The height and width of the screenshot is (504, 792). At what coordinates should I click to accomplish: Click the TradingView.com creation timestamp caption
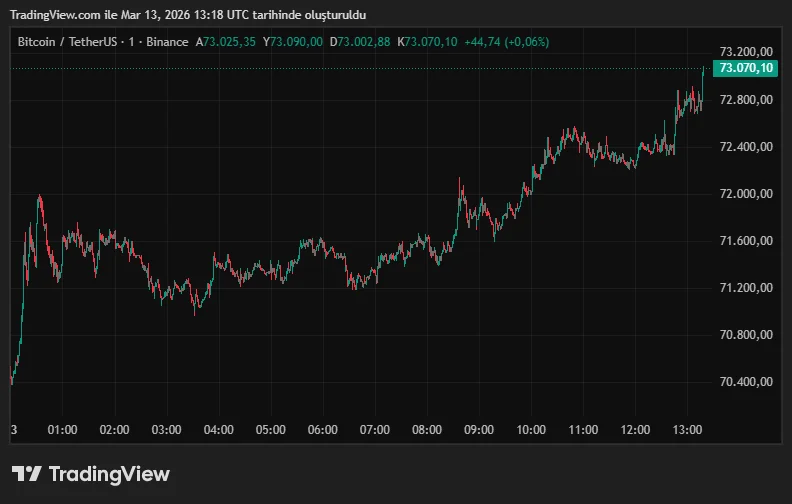coord(188,15)
